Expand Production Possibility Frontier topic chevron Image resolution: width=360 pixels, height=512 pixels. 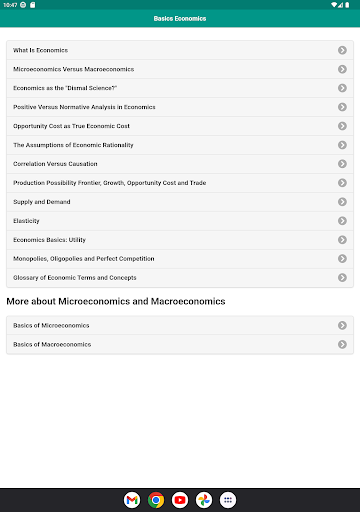pyautogui.click(x=342, y=183)
